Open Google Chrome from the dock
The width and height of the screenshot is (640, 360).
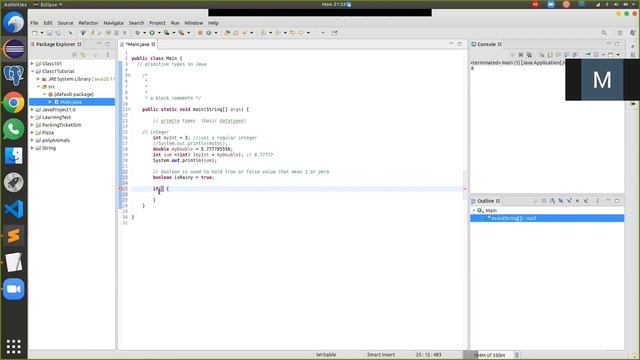coord(13,102)
